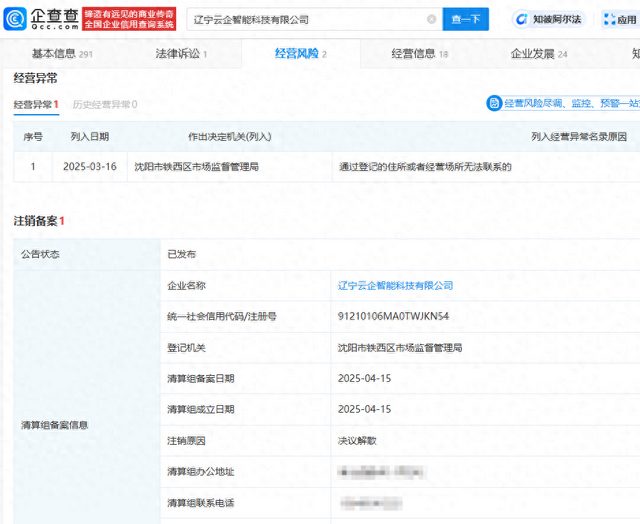The height and width of the screenshot is (524, 640).
Task: Click the 已发布 status value
Action: point(182,254)
